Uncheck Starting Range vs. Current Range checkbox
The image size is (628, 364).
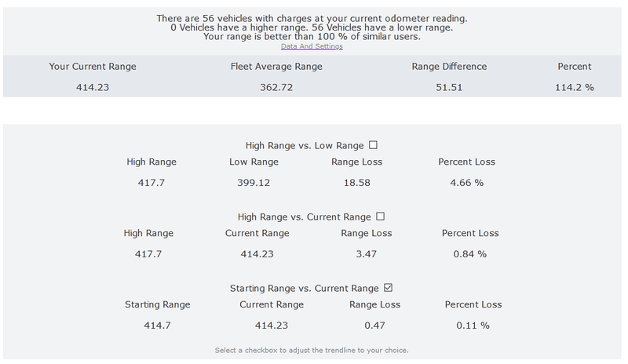click(387, 288)
